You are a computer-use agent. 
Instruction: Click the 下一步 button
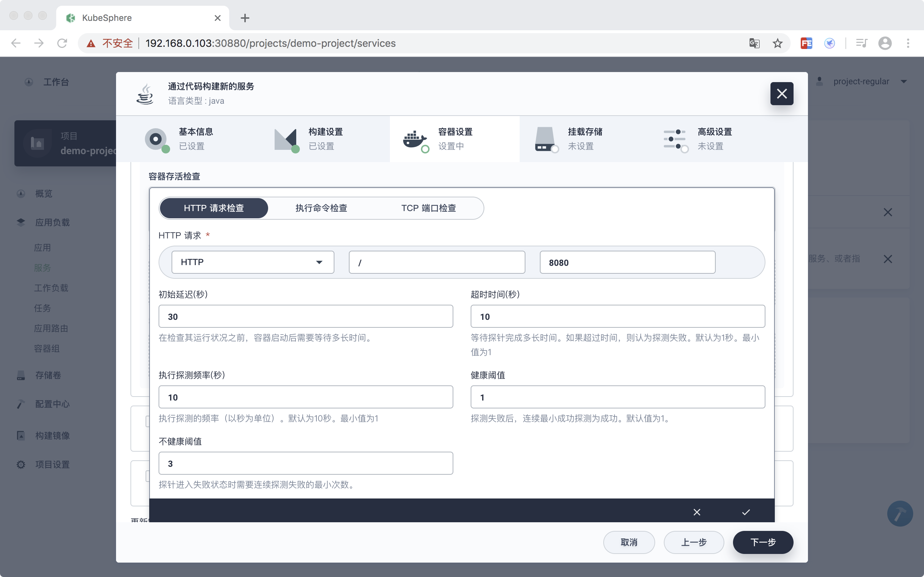tap(763, 542)
